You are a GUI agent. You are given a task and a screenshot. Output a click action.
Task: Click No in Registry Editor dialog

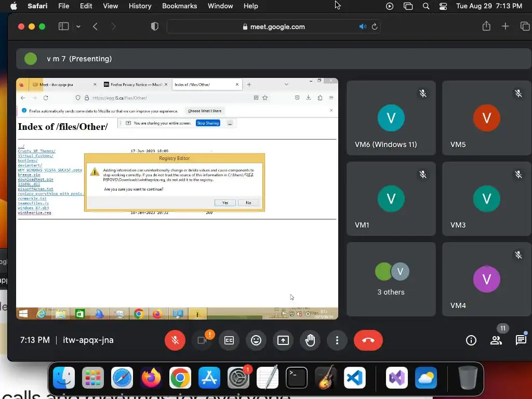click(x=248, y=203)
